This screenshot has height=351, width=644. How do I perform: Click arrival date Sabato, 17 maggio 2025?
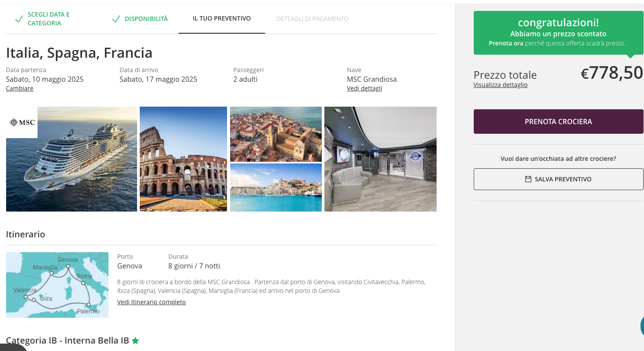tap(158, 79)
